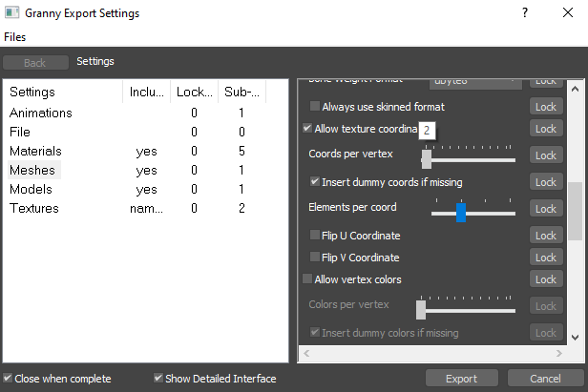Click Lock next to Elements per coord
This screenshot has height=392, width=588.
tap(545, 208)
